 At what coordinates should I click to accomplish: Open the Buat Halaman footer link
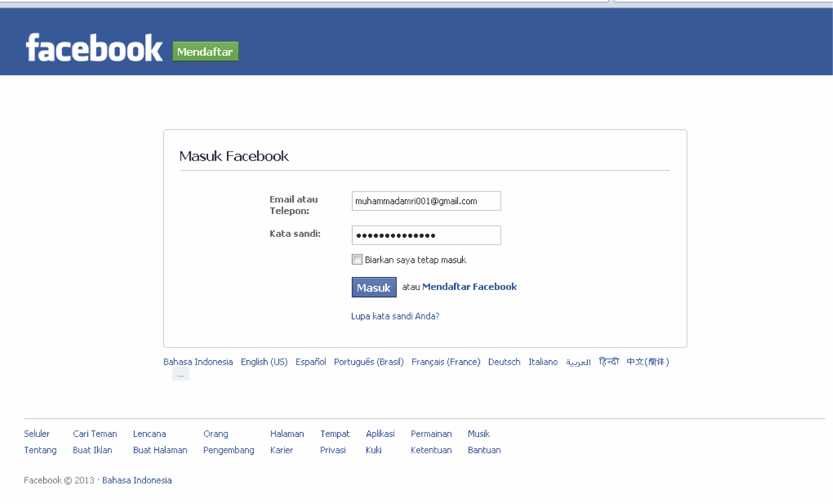[160, 450]
